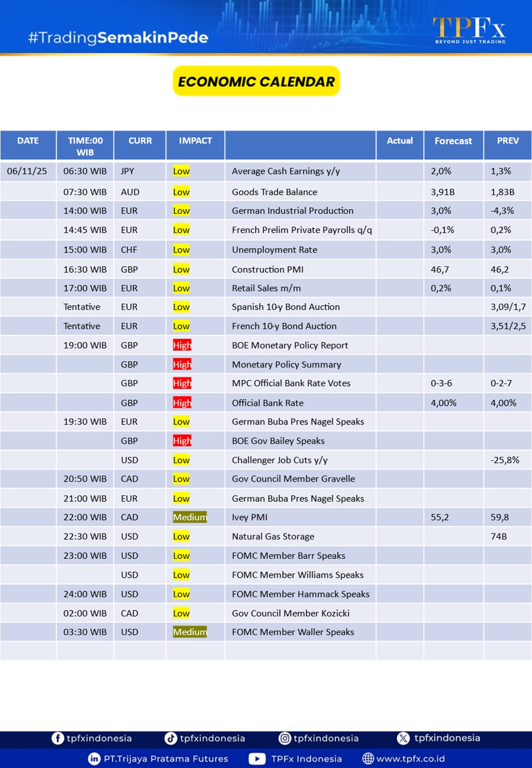Screen dimensions: 532x768
Task: Click the DATE column header
Action: pos(28,141)
